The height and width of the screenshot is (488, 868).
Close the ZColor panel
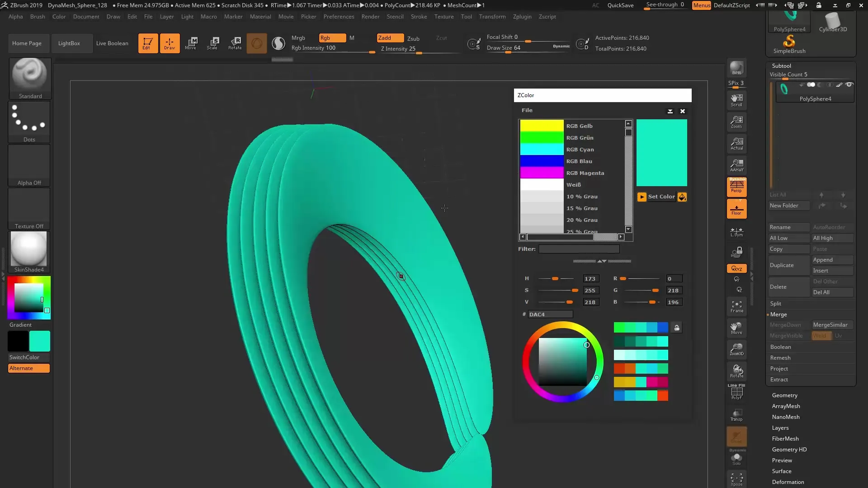pos(683,111)
